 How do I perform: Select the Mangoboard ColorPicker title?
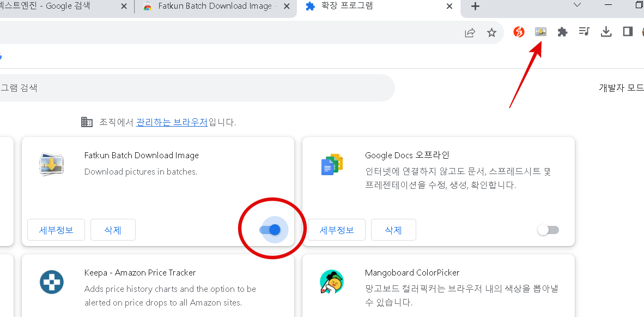click(x=412, y=273)
